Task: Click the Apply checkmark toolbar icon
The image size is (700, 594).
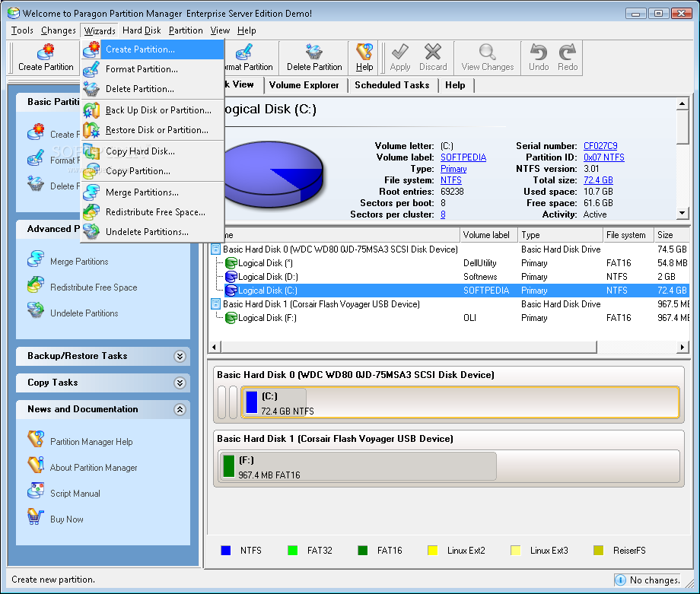Action: click(x=400, y=52)
